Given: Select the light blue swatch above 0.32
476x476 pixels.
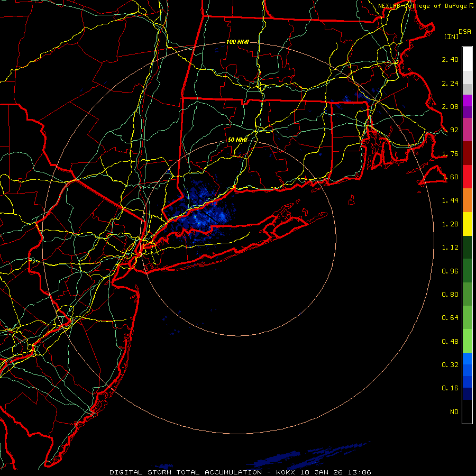Looking at the screenshot, I should [467, 359].
